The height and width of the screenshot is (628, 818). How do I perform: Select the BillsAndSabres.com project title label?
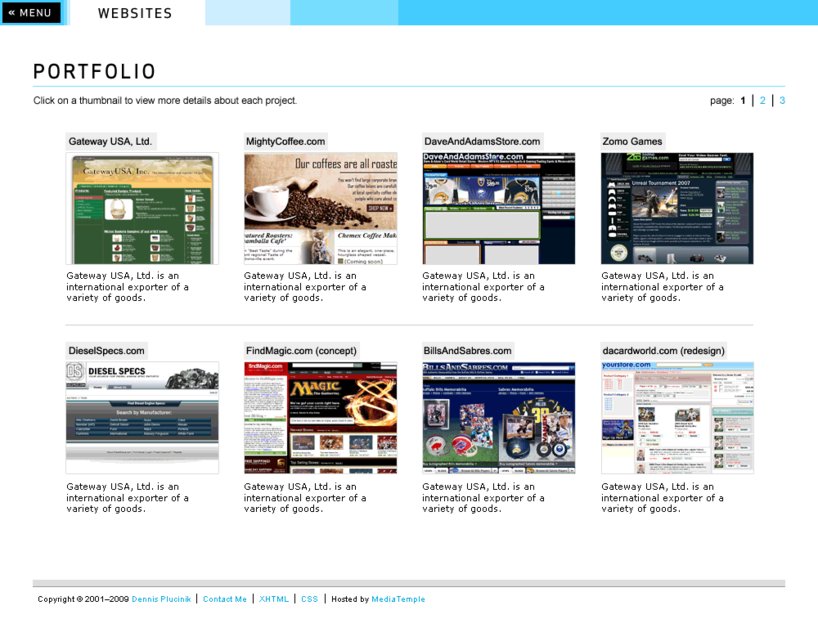point(466,350)
